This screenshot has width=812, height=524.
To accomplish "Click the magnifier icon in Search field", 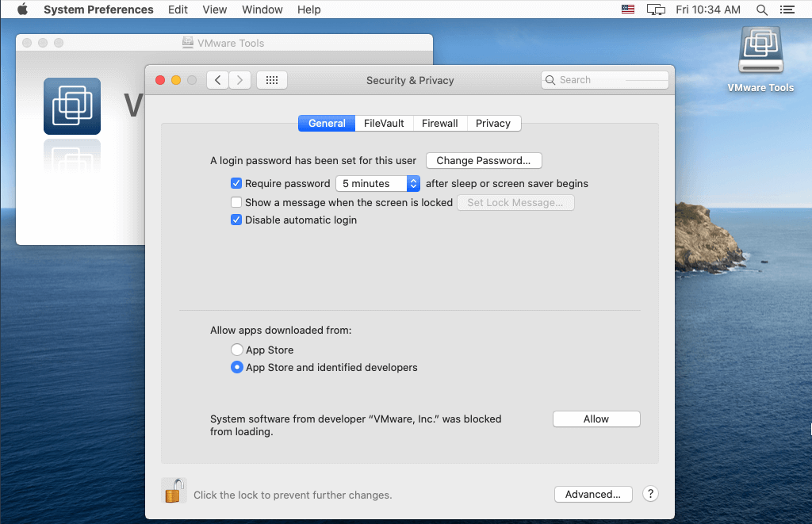I will [550, 80].
